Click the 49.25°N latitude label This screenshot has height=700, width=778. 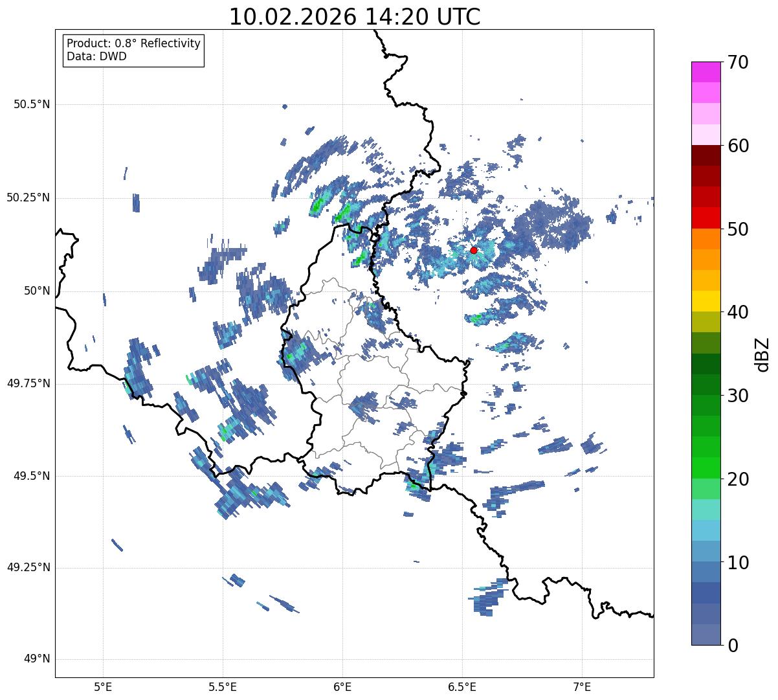(28, 567)
